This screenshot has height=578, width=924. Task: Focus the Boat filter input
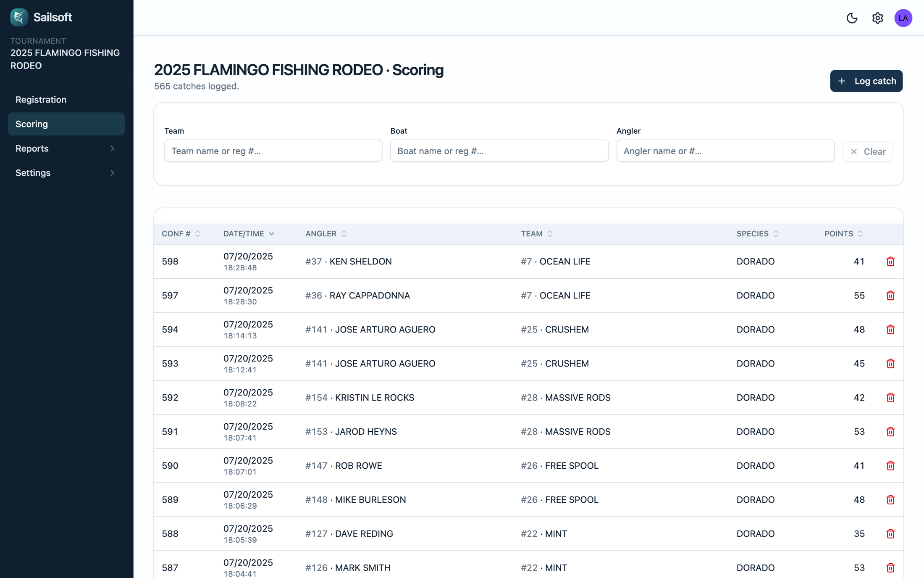(499, 150)
